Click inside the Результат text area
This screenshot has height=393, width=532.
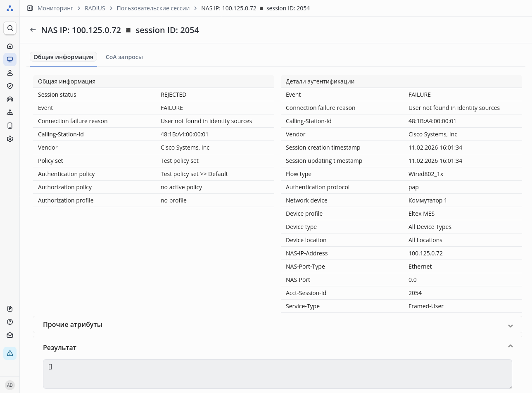[x=277, y=374]
